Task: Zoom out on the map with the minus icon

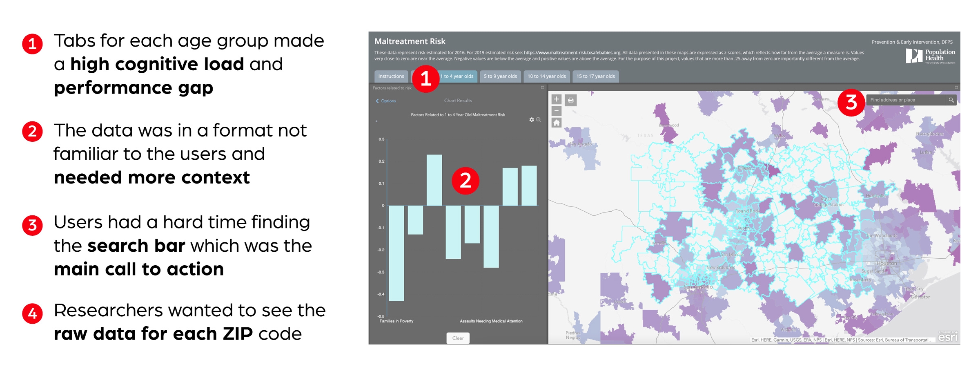Action: coord(557,111)
